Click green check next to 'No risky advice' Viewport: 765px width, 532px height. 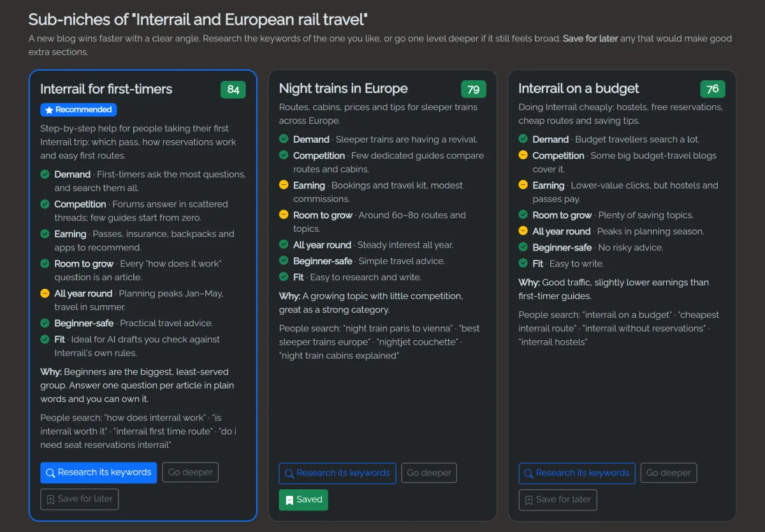523,247
